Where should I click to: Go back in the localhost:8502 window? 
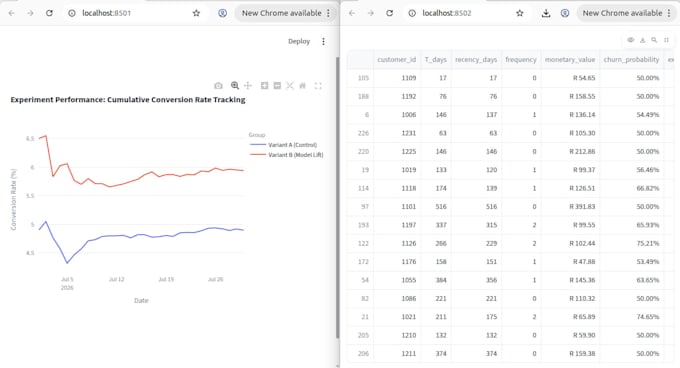[x=352, y=13]
